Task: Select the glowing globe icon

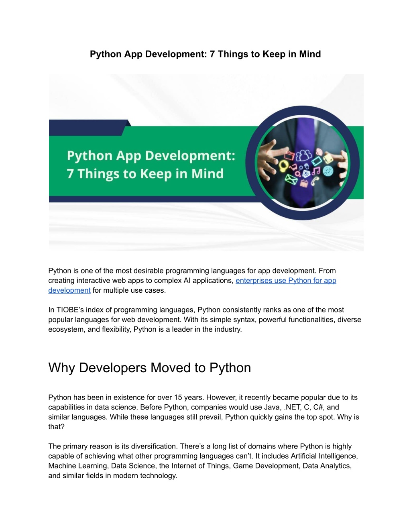Action: [x=328, y=171]
